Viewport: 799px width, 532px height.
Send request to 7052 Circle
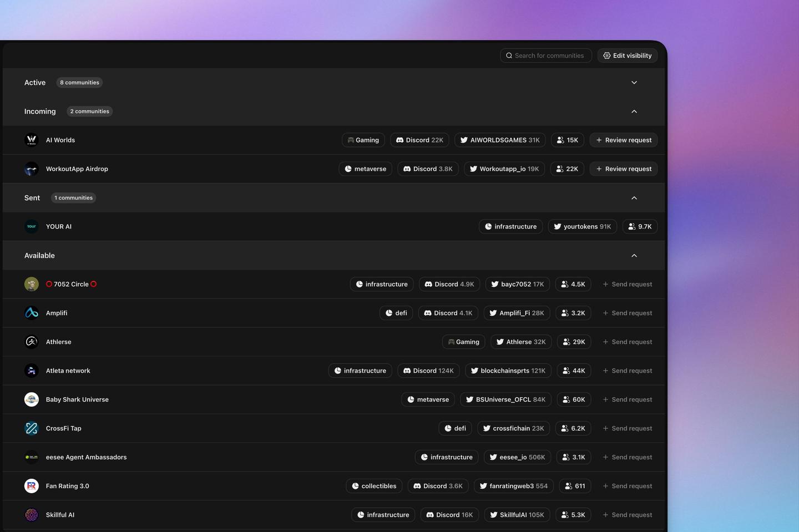(x=628, y=284)
